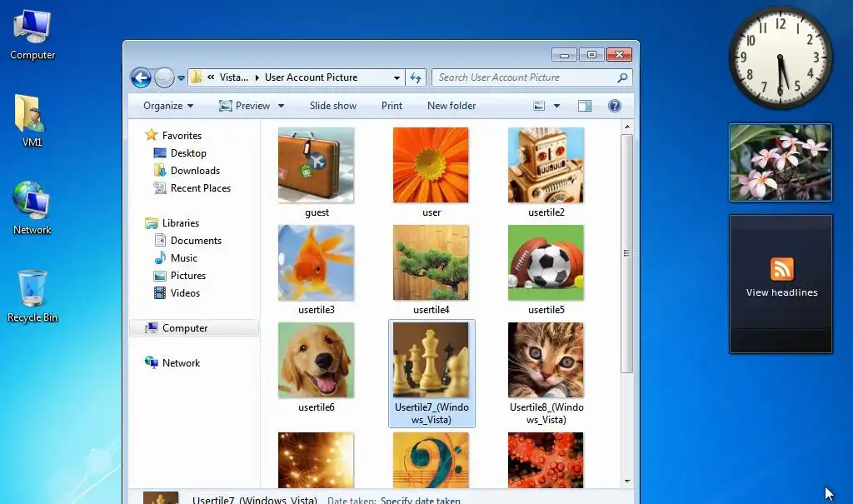Select the Computer desktop icon
Screen dimensions: 853x504
pyautogui.click(x=32, y=35)
